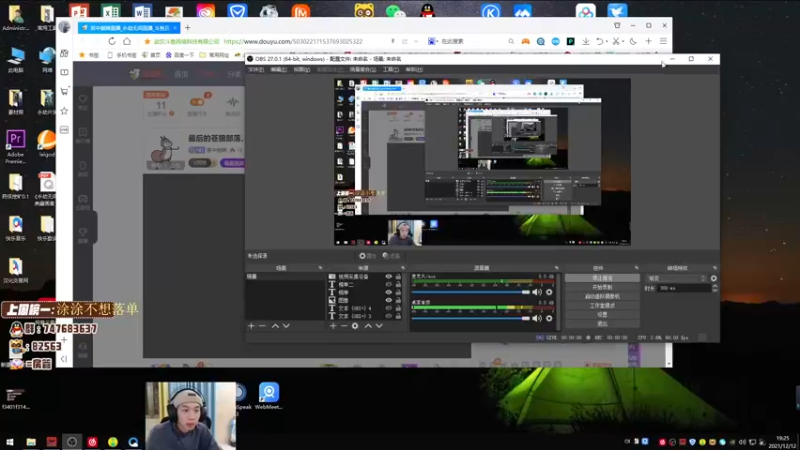Open the Edit menu in OBS

[x=279, y=69]
